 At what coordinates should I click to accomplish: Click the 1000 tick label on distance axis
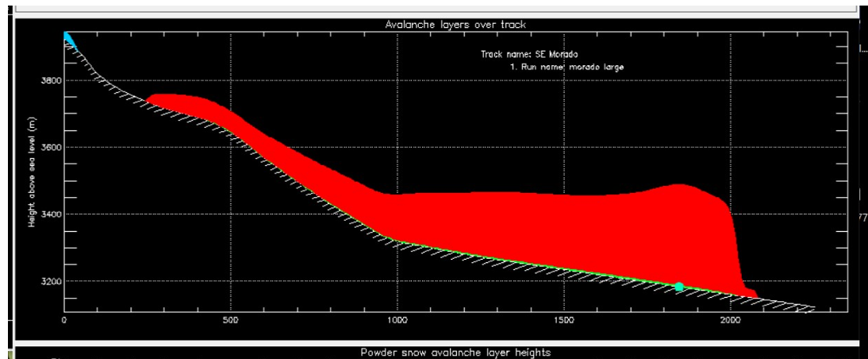pyautogui.click(x=397, y=321)
